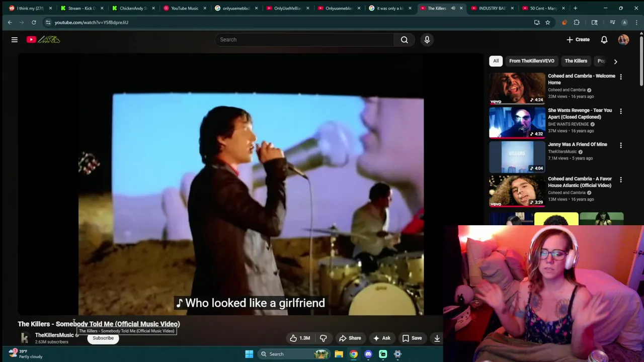Open the weather widget showing 39°F
644x362 pixels.
pos(25,354)
